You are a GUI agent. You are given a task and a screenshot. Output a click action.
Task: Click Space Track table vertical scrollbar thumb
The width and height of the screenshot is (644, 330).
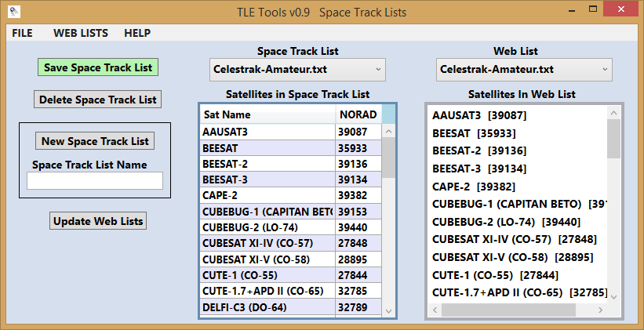pyautogui.click(x=389, y=158)
